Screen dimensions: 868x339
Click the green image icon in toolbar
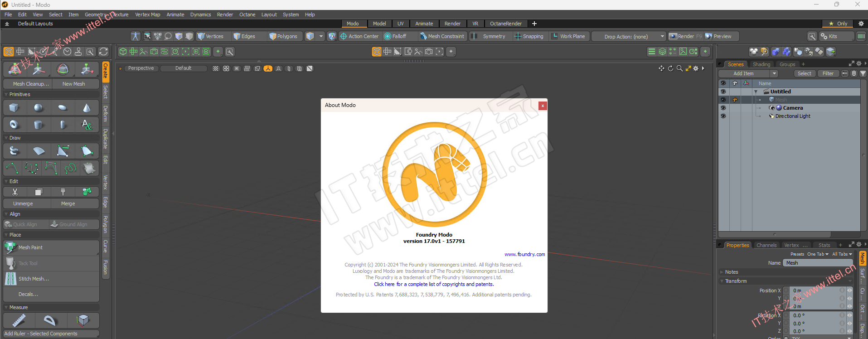point(683,52)
